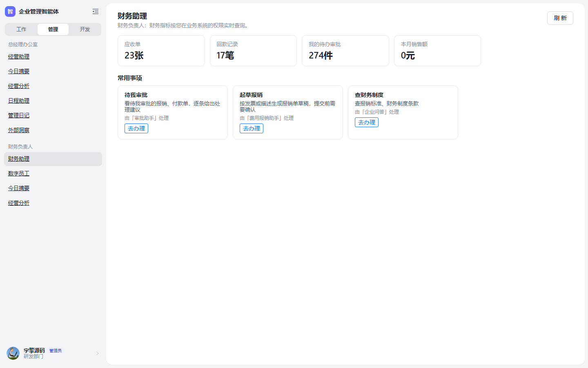Image resolution: width=588 pixels, height=368 pixels.
Task: Click 去办理 on the 待我审批 card
Action: coord(136,128)
